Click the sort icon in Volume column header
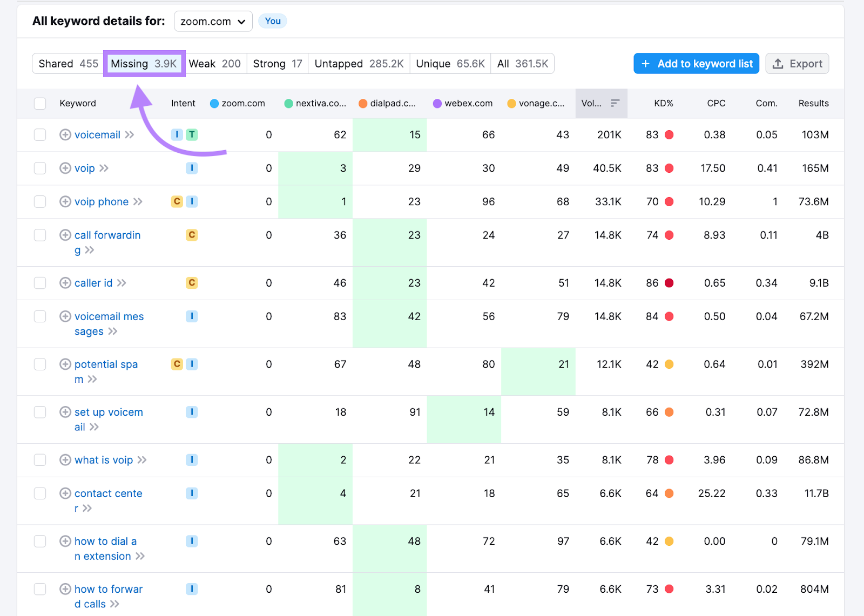864x616 pixels. pyautogui.click(x=615, y=103)
